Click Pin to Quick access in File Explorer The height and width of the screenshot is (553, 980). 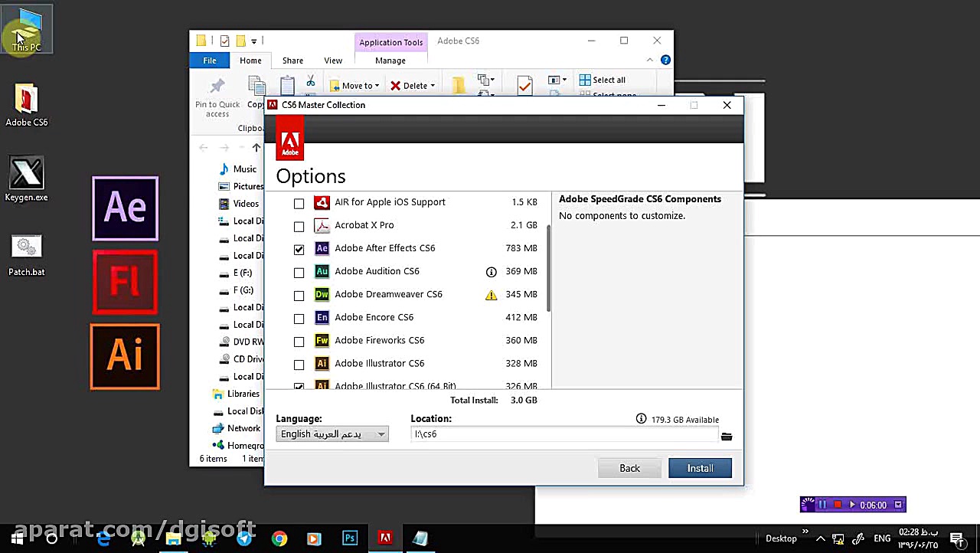217,98
